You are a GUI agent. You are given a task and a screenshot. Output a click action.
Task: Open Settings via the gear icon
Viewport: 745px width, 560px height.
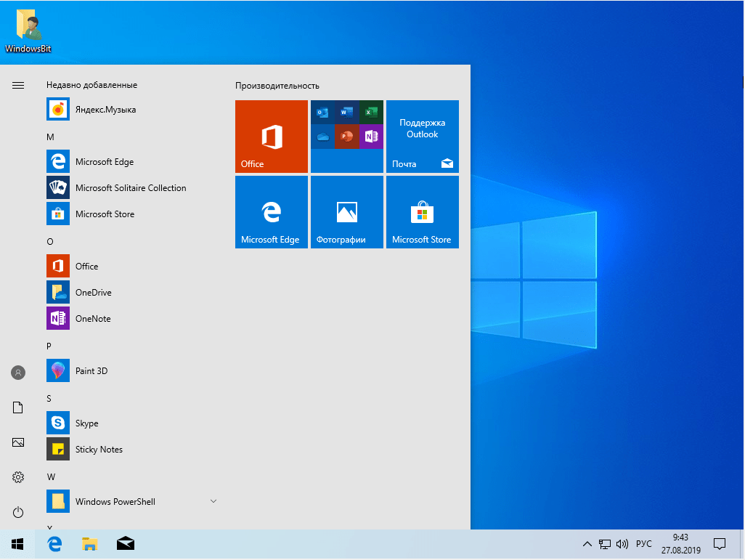[17, 477]
